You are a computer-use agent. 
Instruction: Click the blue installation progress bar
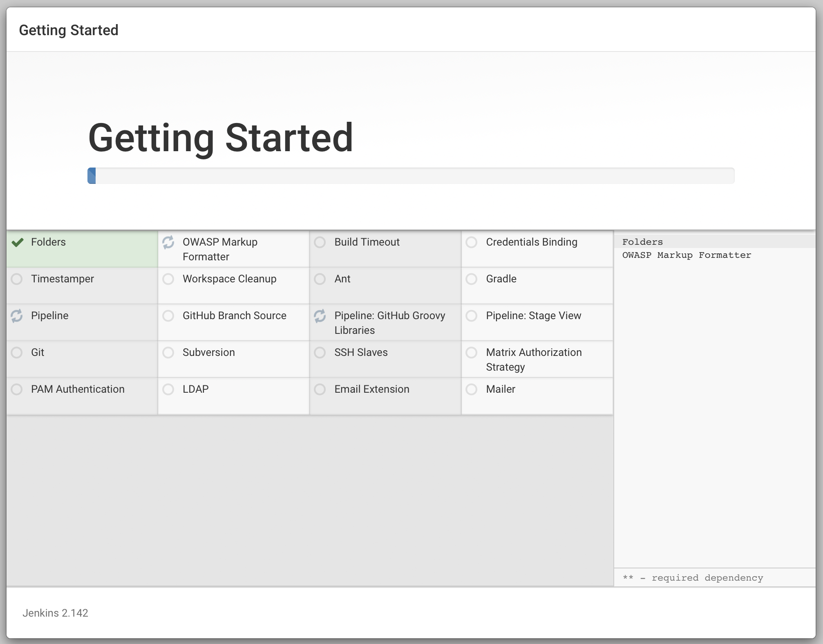click(92, 176)
